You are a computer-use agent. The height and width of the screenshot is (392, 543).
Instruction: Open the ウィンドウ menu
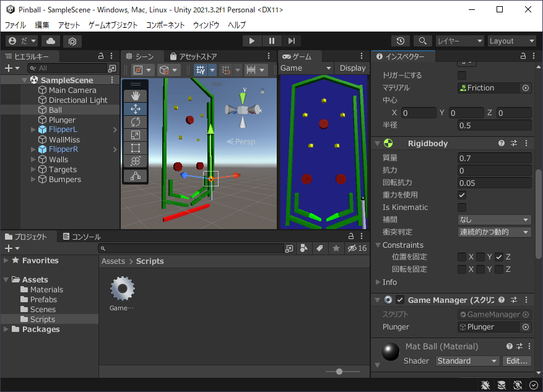point(206,25)
